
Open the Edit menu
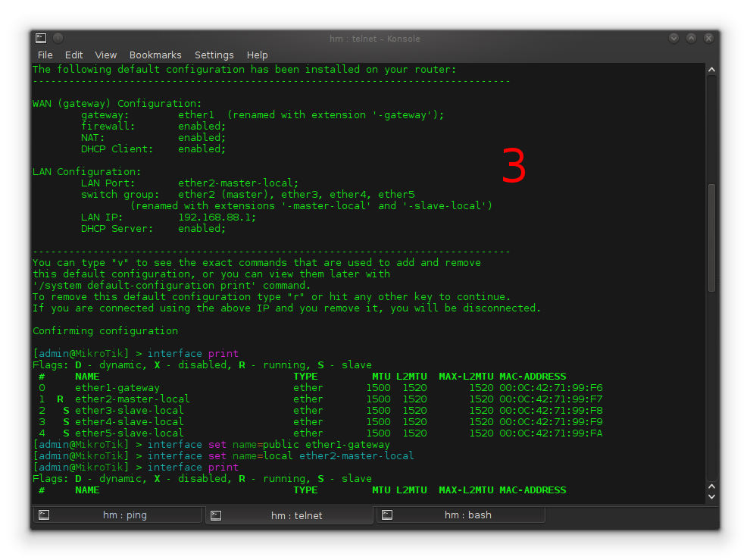(73, 55)
